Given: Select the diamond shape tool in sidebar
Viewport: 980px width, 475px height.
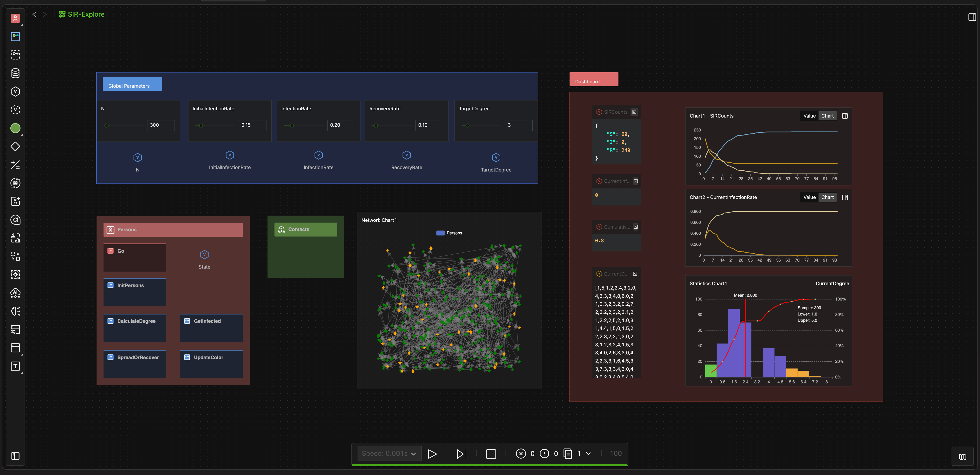Looking at the screenshot, I should point(15,146).
